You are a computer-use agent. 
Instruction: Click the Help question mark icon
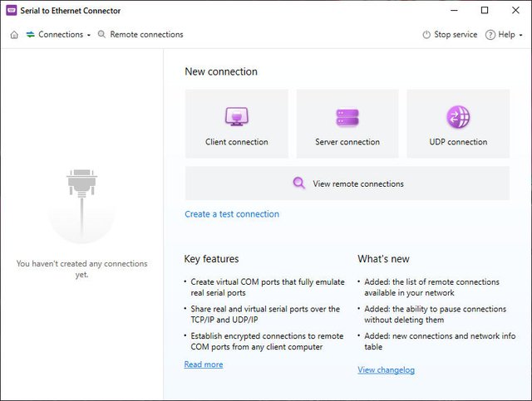pos(490,35)
